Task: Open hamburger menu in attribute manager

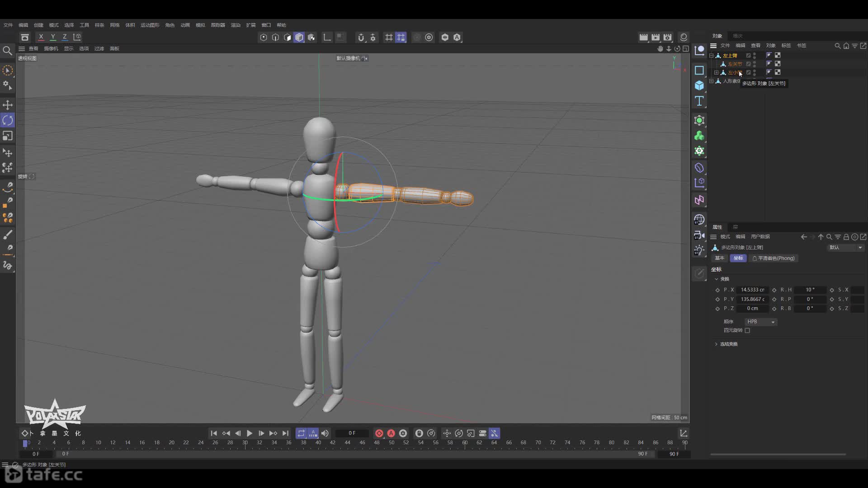Action: (x=713, y=237)
